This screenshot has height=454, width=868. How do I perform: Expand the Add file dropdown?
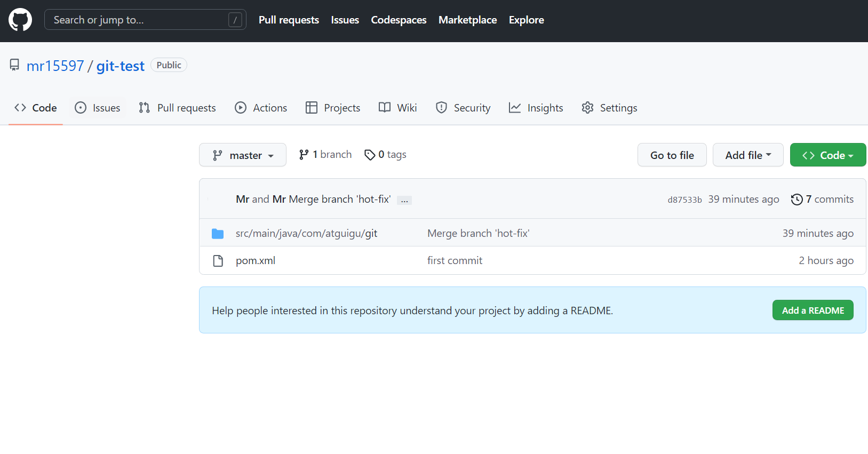[x=748, y=155]
